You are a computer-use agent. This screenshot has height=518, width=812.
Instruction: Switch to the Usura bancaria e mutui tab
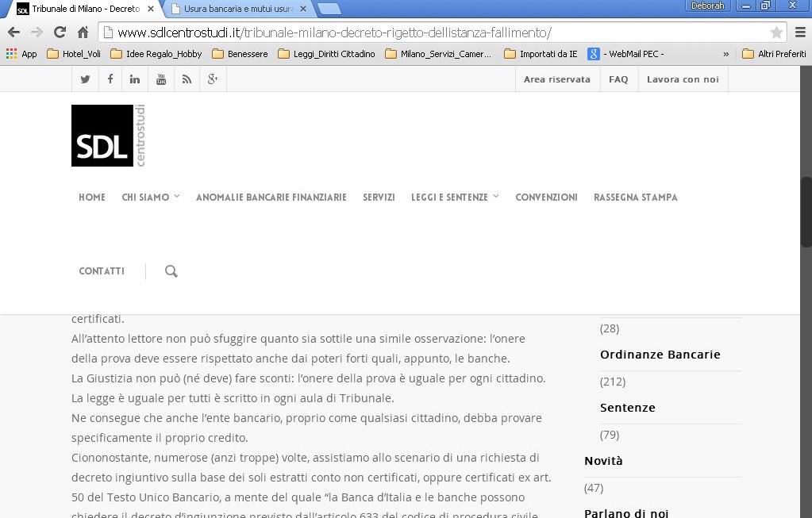coord(238,9)
